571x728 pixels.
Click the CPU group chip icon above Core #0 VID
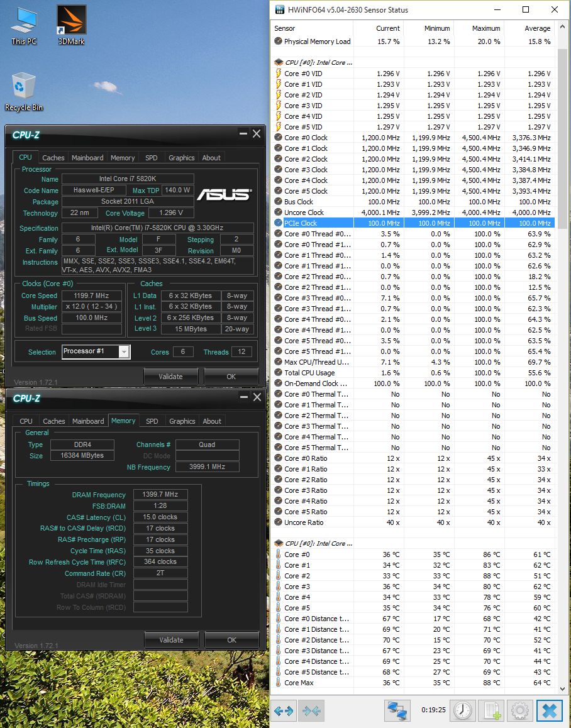[x=279, y=62]
